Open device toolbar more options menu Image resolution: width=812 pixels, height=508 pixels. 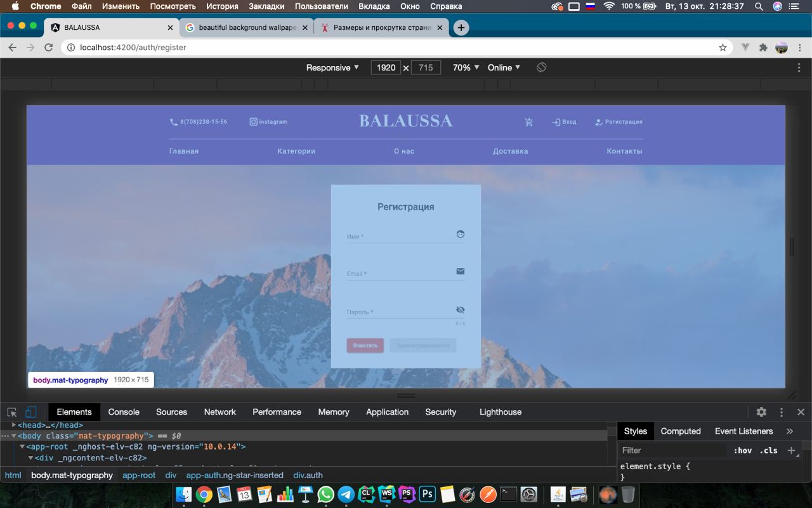click(799, 67)
